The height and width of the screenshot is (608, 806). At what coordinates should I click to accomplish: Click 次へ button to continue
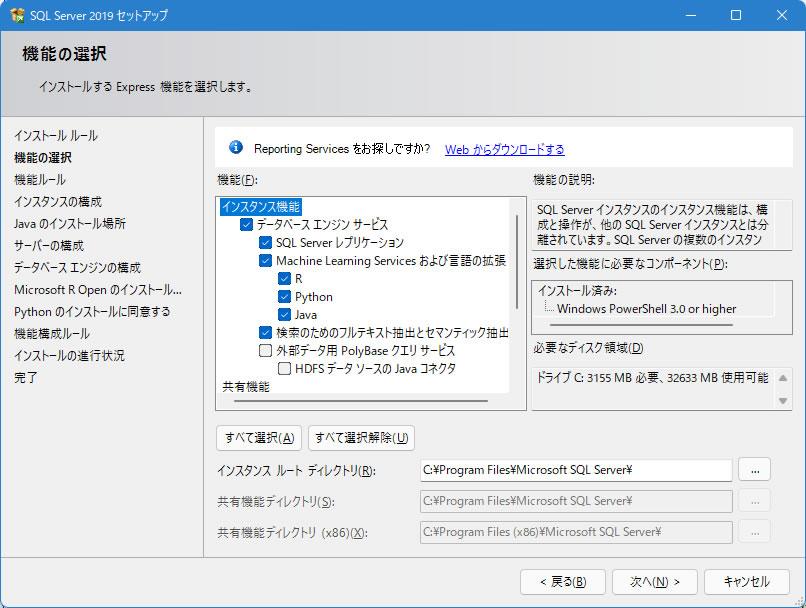click(x=648, y=581)
